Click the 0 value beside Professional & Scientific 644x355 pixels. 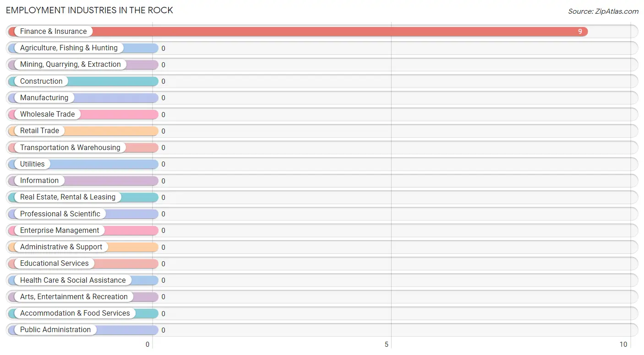click(163, 214)
